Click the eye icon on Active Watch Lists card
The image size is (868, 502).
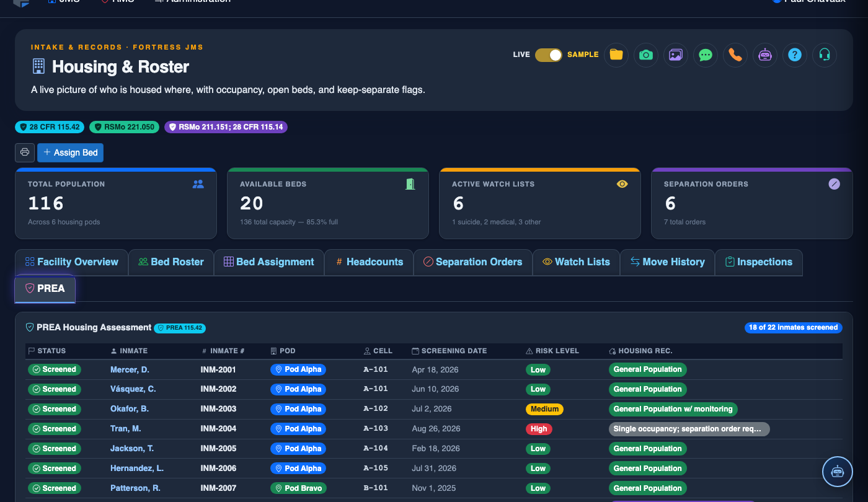pyautogui.click(x=622, y=184)
